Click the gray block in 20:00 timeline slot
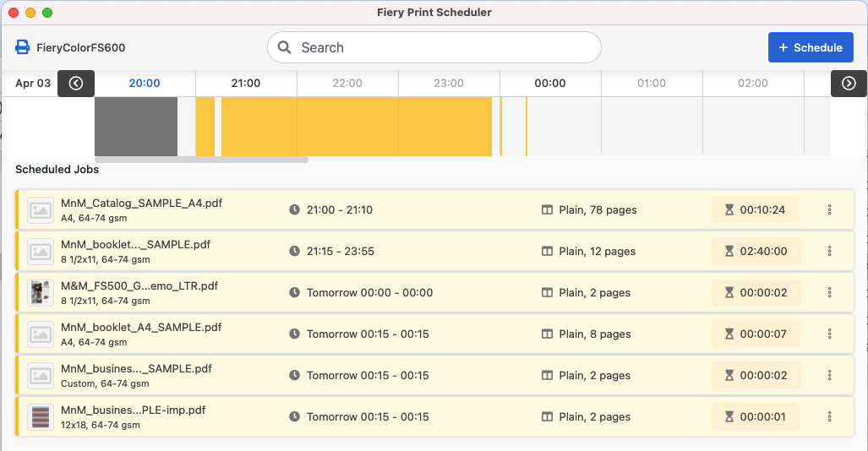 pyautogui.click(x=136, y=126)
